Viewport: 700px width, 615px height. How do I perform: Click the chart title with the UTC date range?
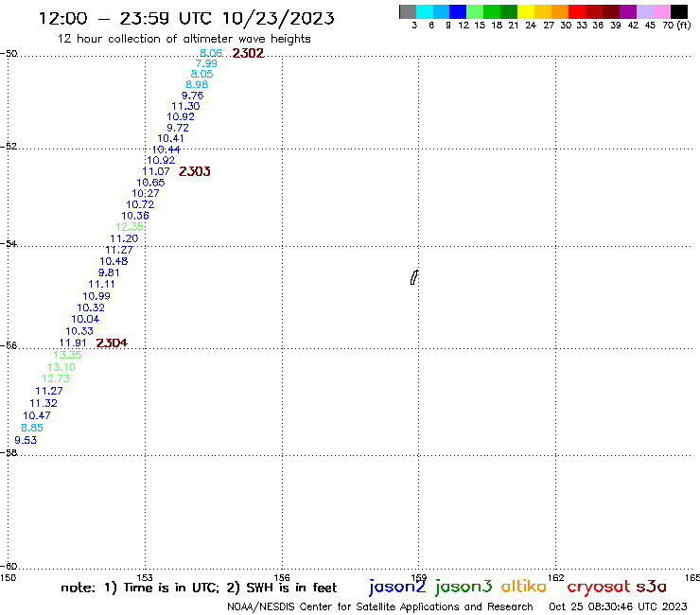point(186,18)
